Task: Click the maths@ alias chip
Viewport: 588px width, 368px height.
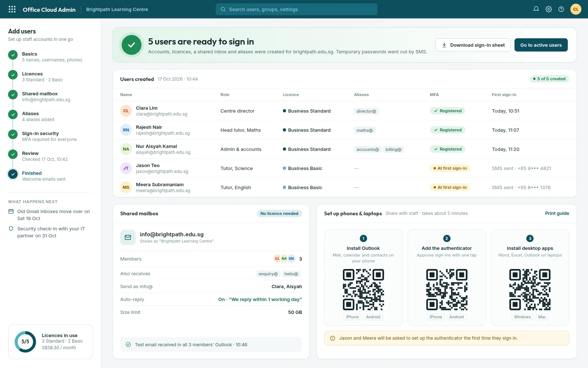Action: pos(365,130)
